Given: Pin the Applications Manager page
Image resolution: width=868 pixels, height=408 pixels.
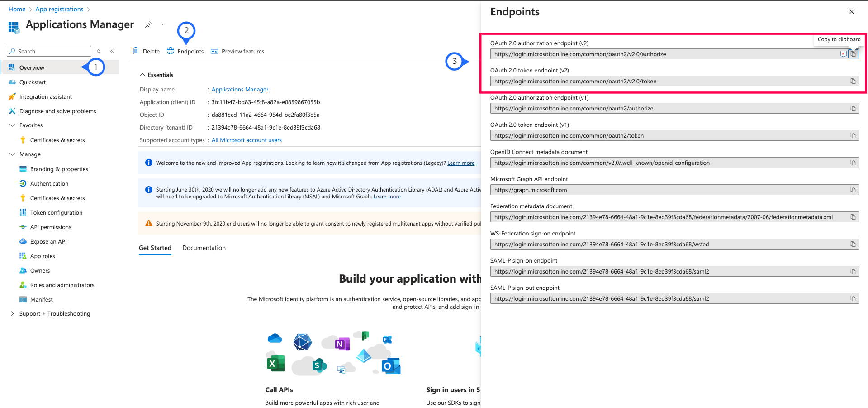Looking at the screenshot, I should (x=148, y=24).
